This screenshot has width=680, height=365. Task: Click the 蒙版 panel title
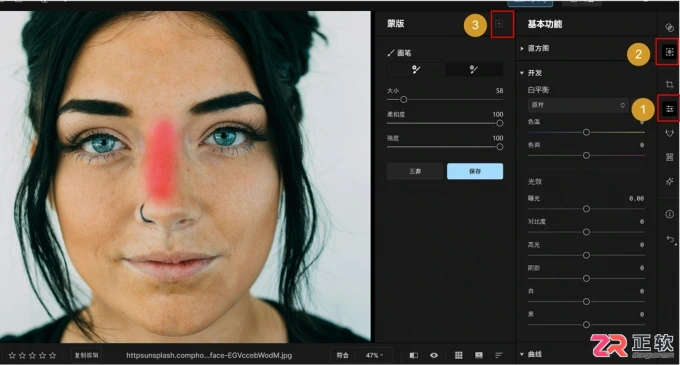tap(396, 24)
